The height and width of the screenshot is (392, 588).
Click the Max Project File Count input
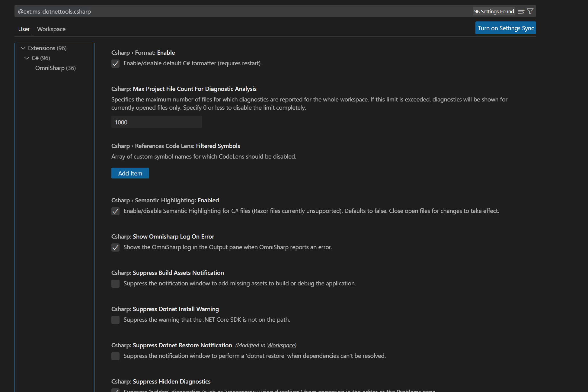156,122
